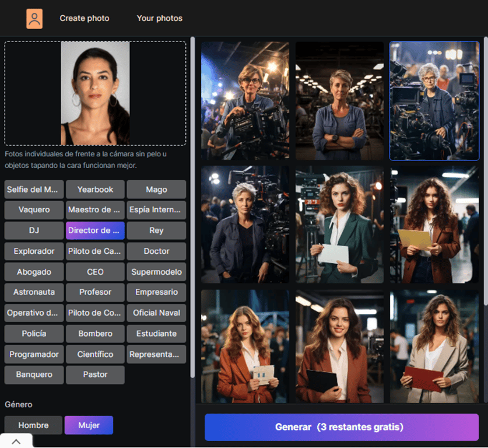Screen dimensions: 488x448
Task: Open thumbnail of woman with glasses holding camera
Action: (x=245, y=100)
